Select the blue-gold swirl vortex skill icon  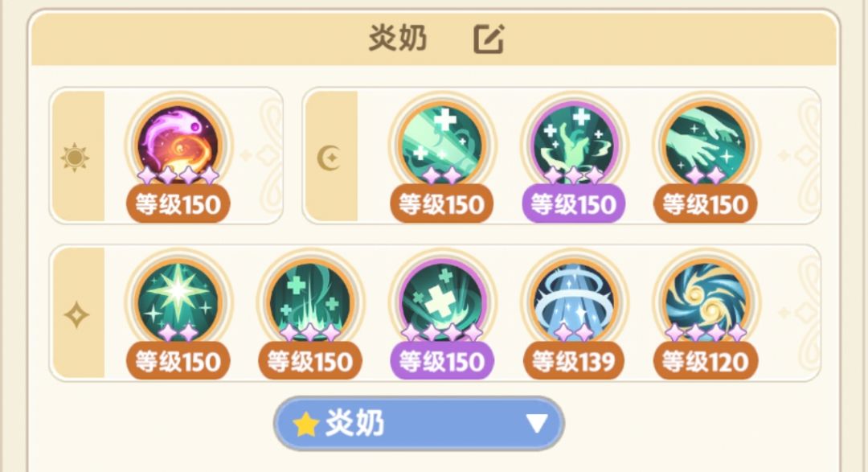[706, 302]
